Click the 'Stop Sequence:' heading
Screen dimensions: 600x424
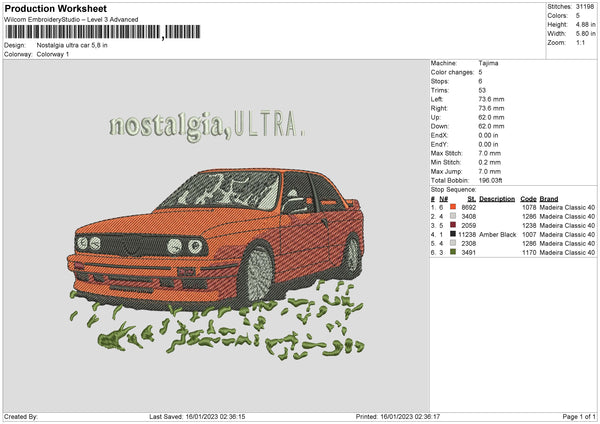point(453,189)
